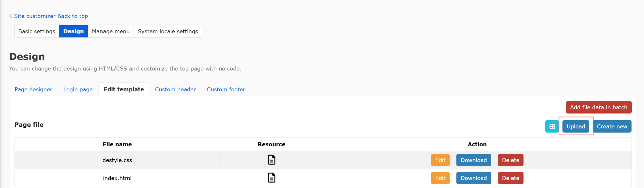
Task: Click the Create new button
Action: point(612,127)
